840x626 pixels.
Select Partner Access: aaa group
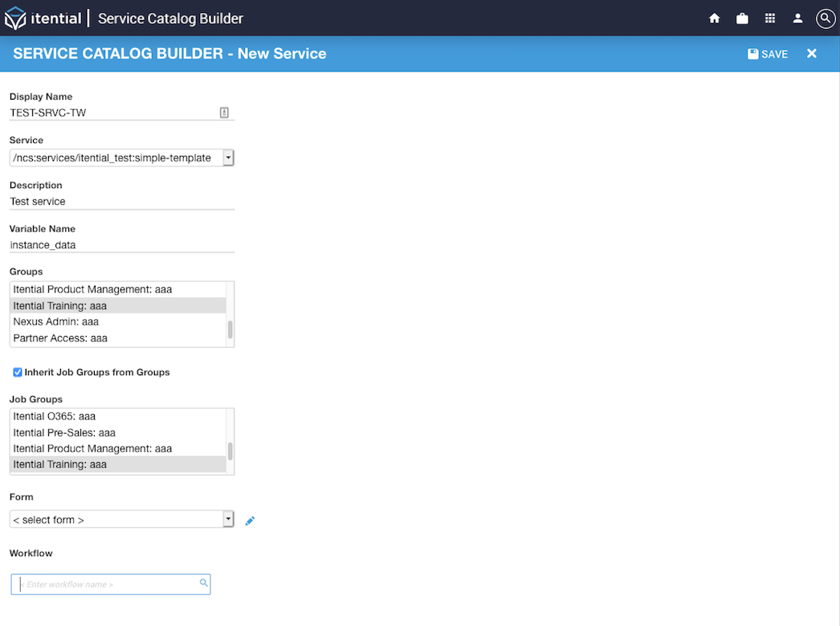tap(118, 338)
